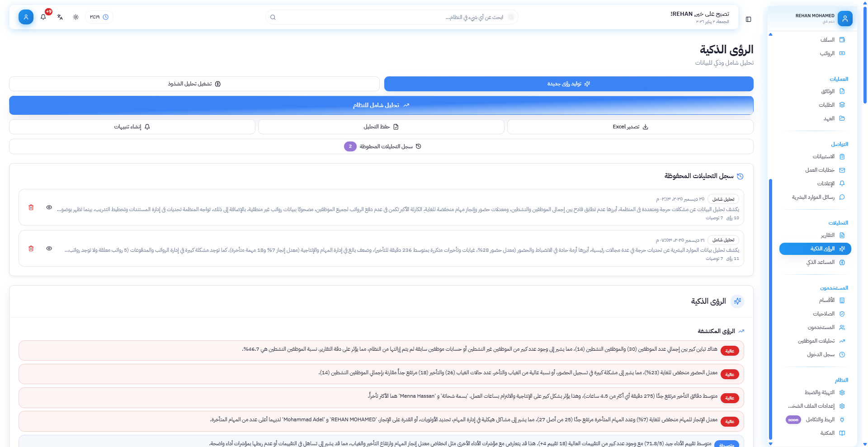Toggle light/dark theme with sun icon
This screenshot has width=868, height=447.
76,17
